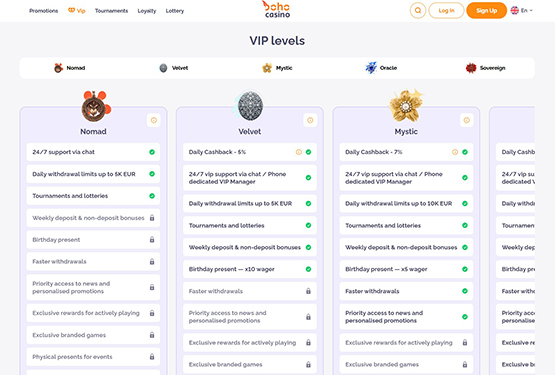Image resolution: width=555 pixels, height=375 pixels.
Task: Click green check on Mystic Daily Cashback 7%
Action: [x=465, y=152]
